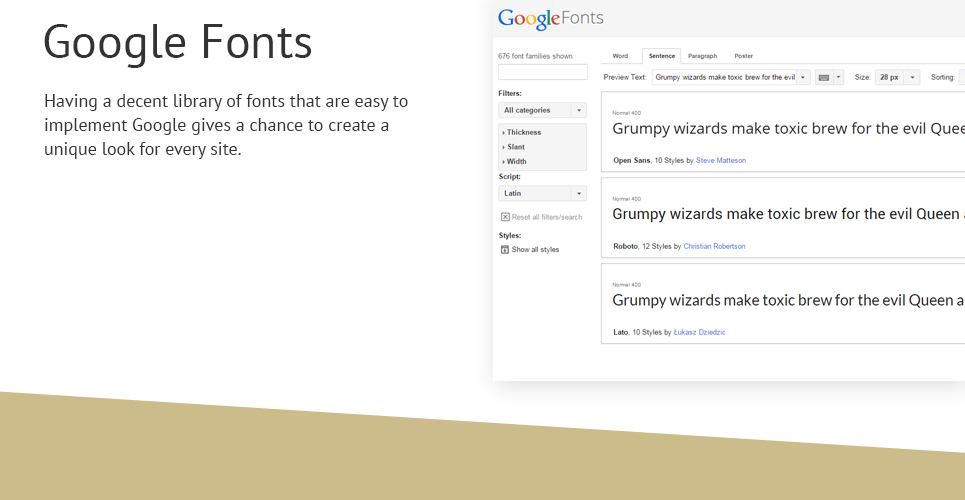Click the Sorting: label
Screen dimensions: 965x500
942,78
